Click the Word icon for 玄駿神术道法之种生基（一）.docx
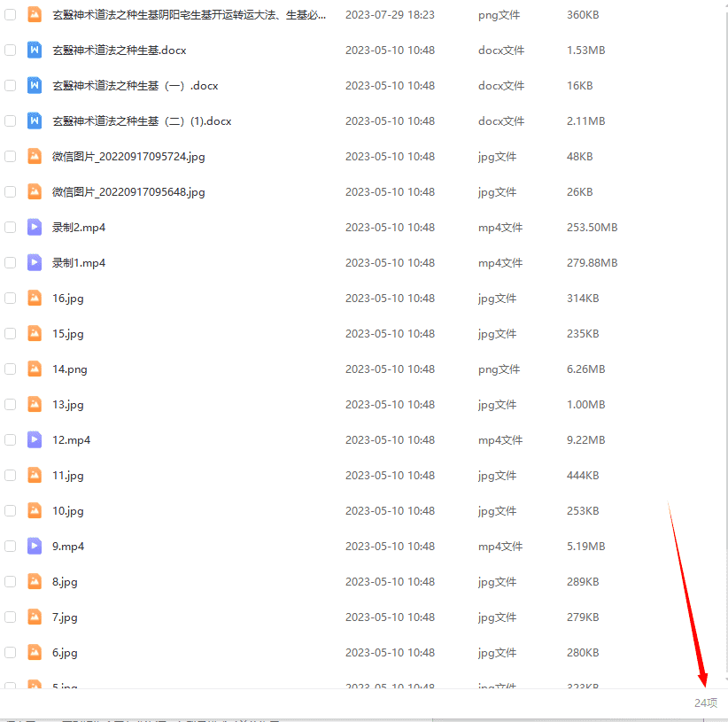Viewport: 728px width, 722px height. pos(35,86)
